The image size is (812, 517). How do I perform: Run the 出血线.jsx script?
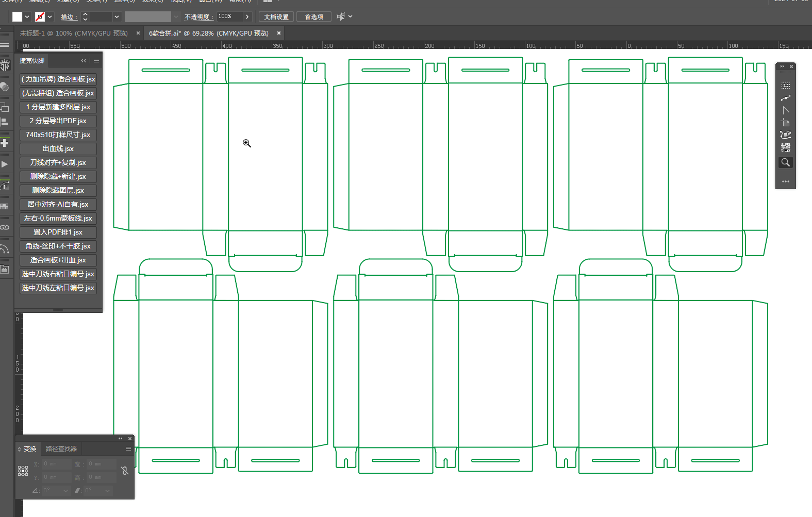(x=58, y=148)
